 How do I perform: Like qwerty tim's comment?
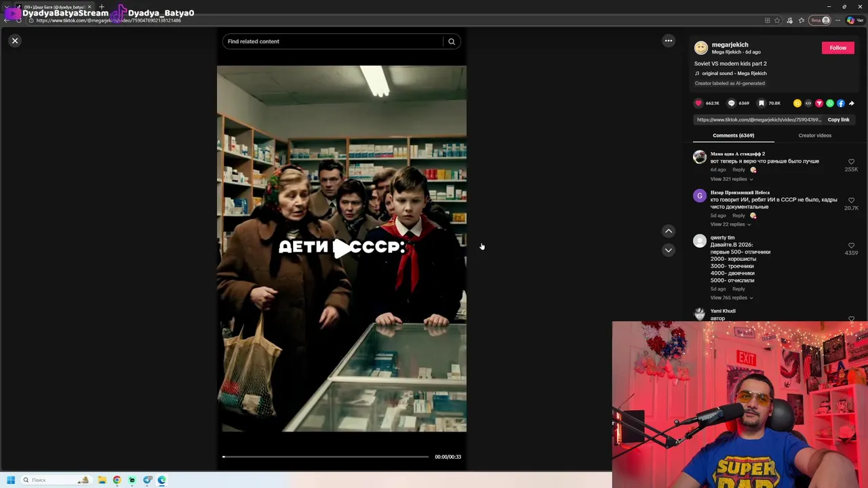852,245
